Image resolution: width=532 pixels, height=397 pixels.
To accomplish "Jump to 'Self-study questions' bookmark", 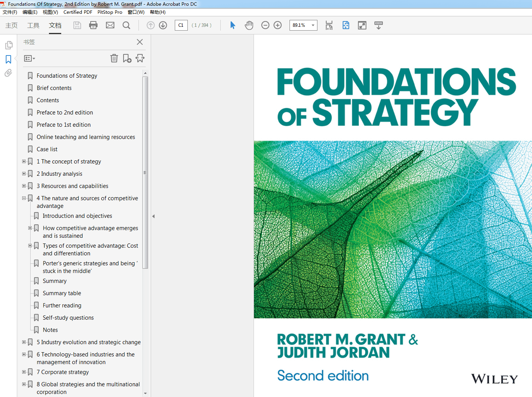I will pos(68,318).
